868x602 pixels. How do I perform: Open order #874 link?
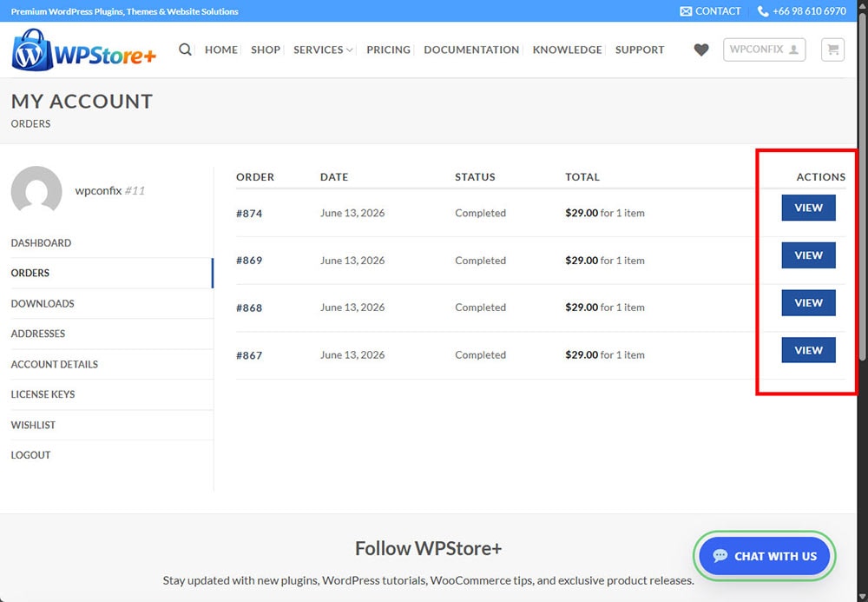coord(249,213)
